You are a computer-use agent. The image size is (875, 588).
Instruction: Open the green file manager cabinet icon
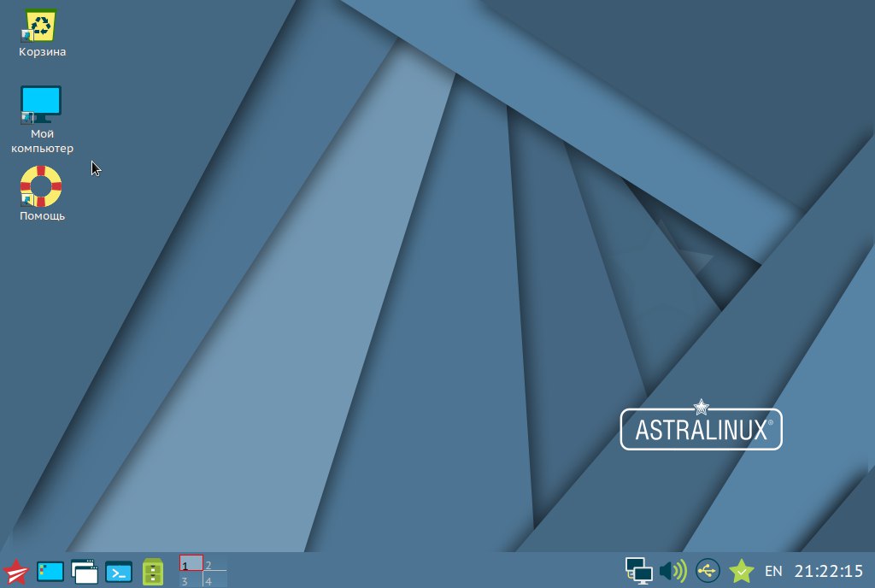point(152,572)
